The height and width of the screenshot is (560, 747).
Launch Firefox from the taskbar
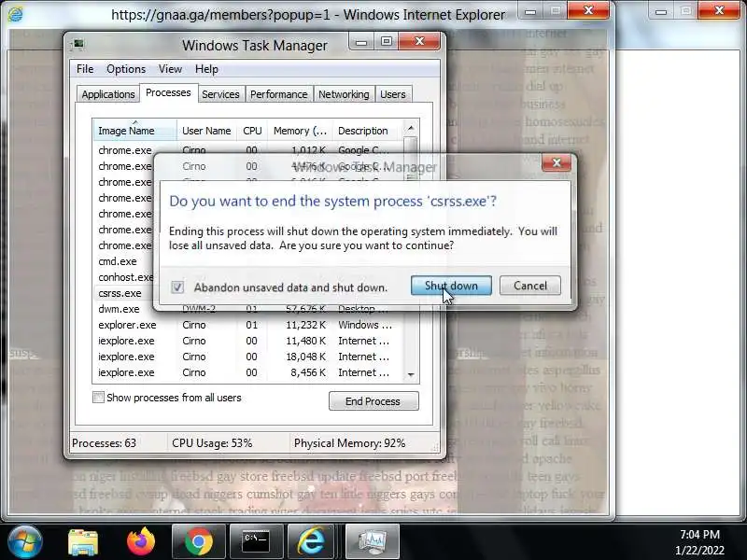(x=141, y=542)
